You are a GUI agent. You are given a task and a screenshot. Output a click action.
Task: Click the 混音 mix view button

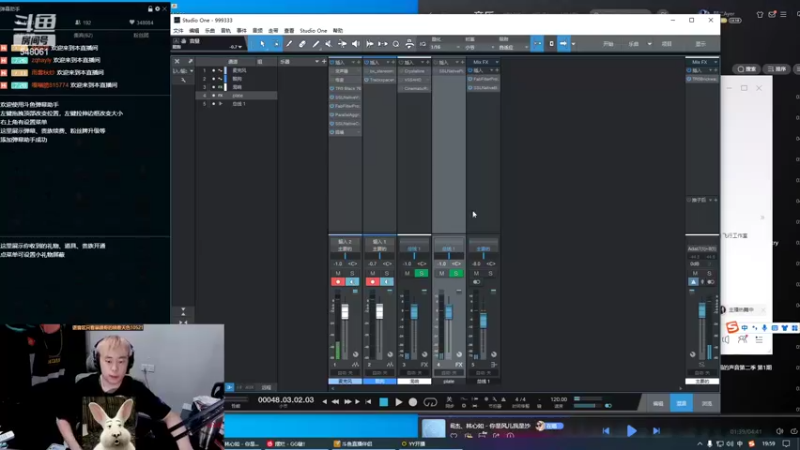click(682, 403)
